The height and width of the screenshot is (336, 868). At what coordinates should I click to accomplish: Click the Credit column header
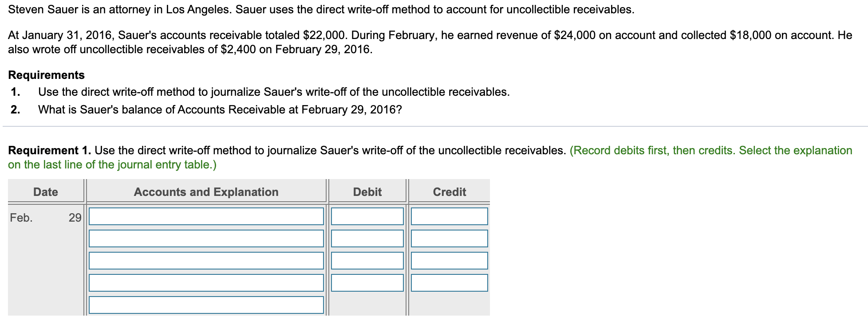tap(450, 192)
